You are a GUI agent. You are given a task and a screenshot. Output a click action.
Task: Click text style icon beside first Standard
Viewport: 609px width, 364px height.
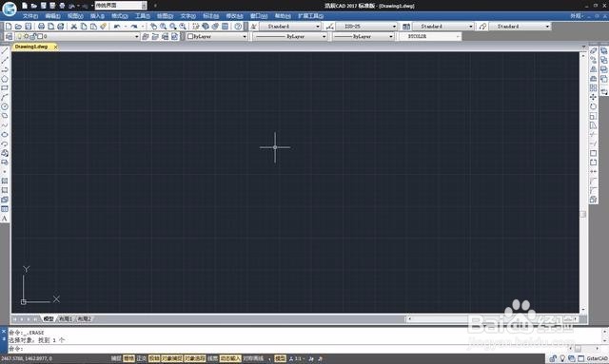click(254, 27)
